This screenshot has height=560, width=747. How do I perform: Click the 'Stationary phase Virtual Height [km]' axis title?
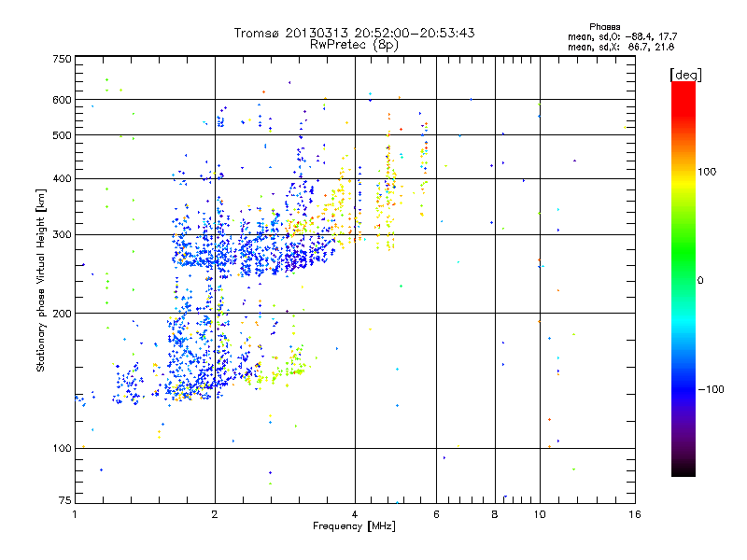pyautogui.click(x=41, y=280)
